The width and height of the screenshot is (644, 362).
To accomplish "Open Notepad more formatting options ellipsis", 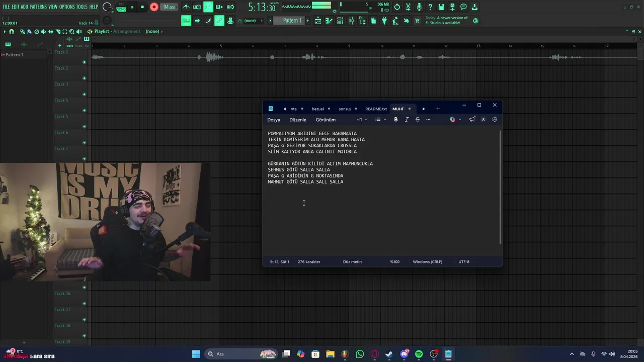I will 428,120.
